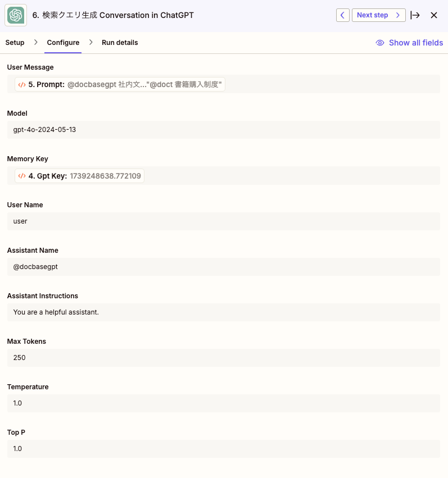
Task: Click the code icon beside Gpt Key
Action: point(23,175)
